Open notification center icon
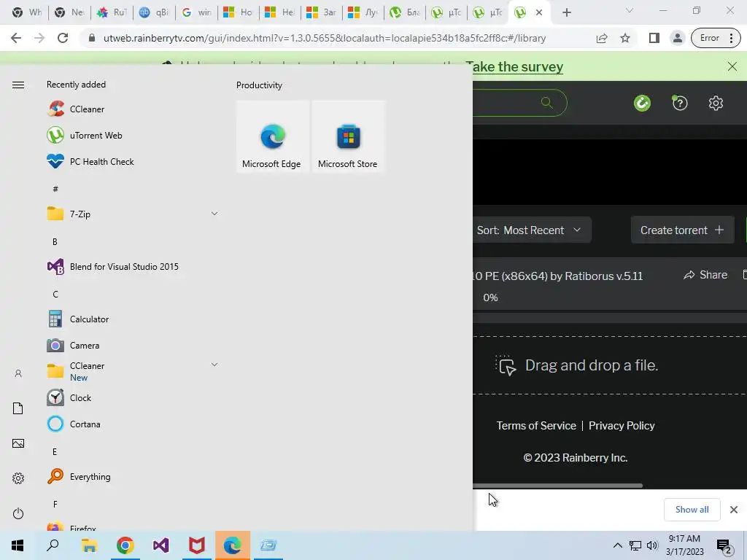The width and height of the screenshot is (747, 560). point(724,546)
